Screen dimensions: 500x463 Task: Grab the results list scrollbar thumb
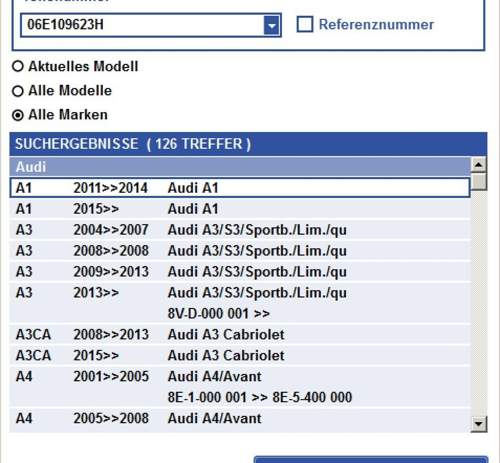[x=479, y=181]
